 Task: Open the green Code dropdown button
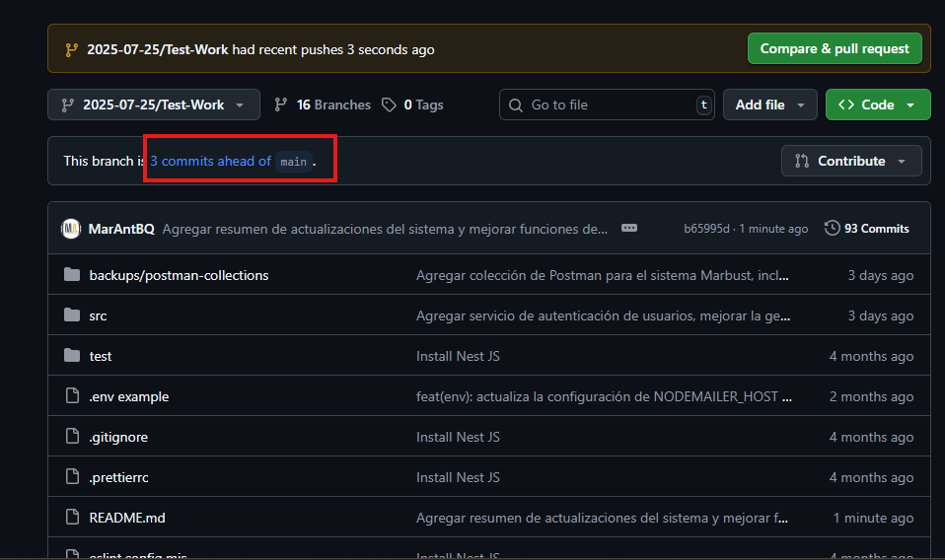click(878, 105)
